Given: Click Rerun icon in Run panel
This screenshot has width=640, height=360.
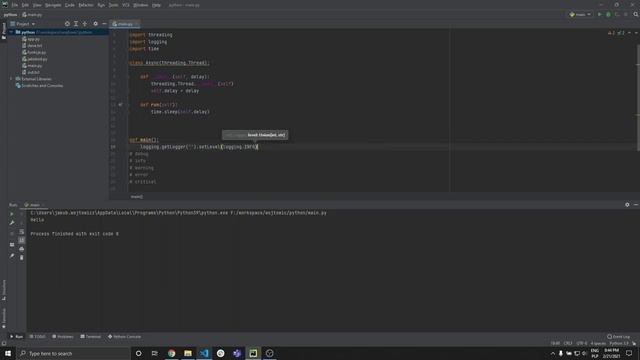Looking at the screenshot, I should [x=12, y=214].
